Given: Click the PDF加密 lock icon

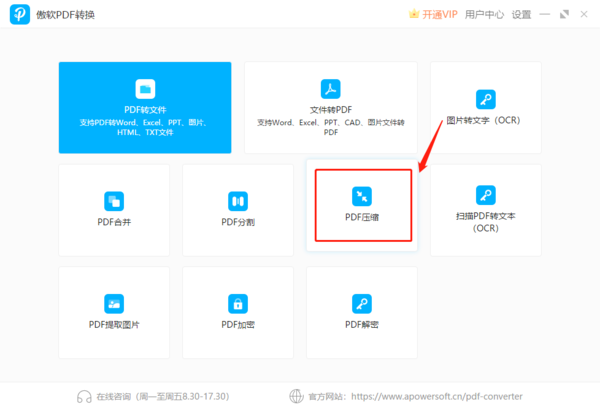Looking at the screenshot, I should (238, 304).
